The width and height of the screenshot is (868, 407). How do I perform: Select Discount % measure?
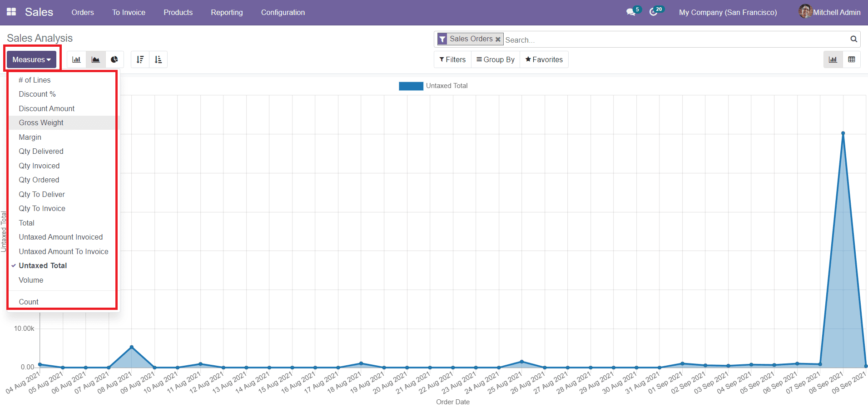pos(64,94)
